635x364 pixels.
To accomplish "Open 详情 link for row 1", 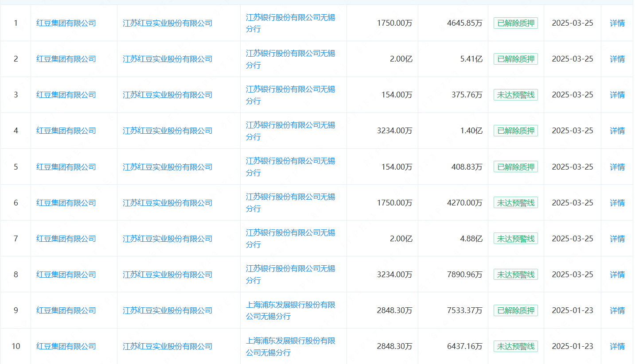I will (617, 23).
